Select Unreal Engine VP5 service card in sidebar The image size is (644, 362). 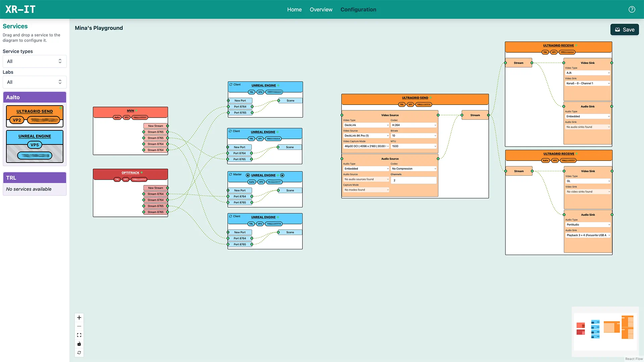tap(35, 146)
